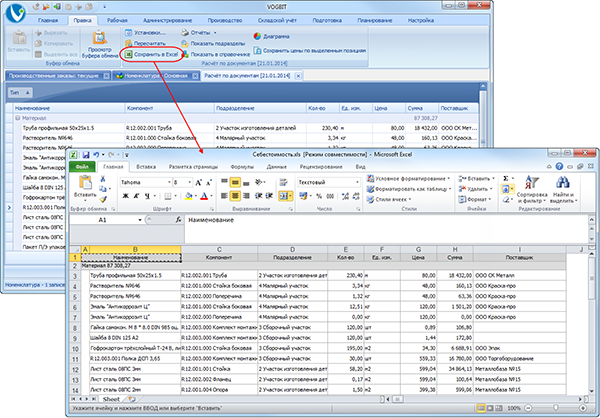Click Increase Decimal icon
This screenshot has width=600, height=418.
(345, 196)
